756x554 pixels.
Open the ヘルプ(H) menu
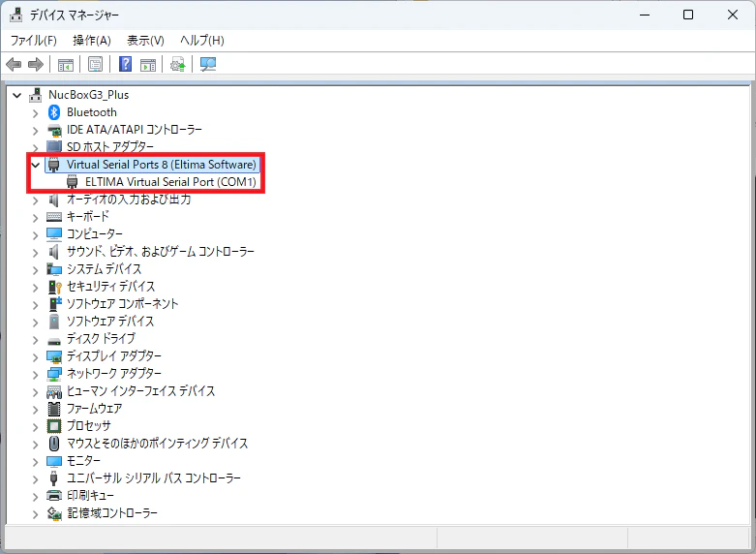[x=202, y=41]
